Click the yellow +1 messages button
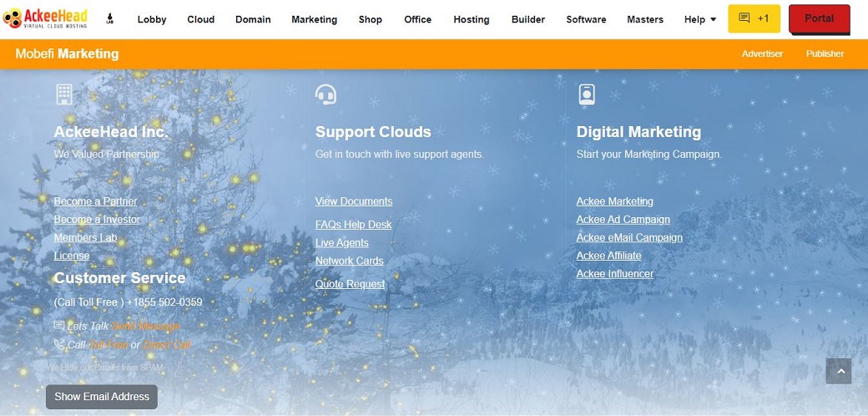The height and width of the screenshot is (416, 868). click(754, 19)
